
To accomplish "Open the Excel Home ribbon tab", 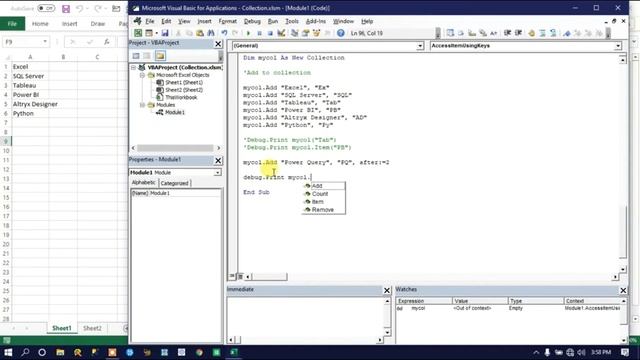I will pyautogui.click(x=40, y=24).
